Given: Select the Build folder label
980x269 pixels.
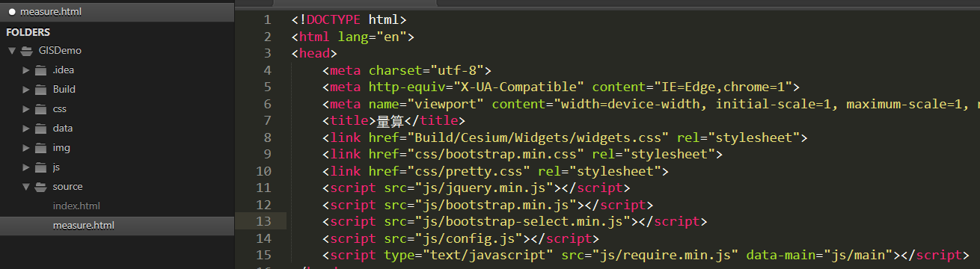Looking at the screenshot, I should 64,90.
